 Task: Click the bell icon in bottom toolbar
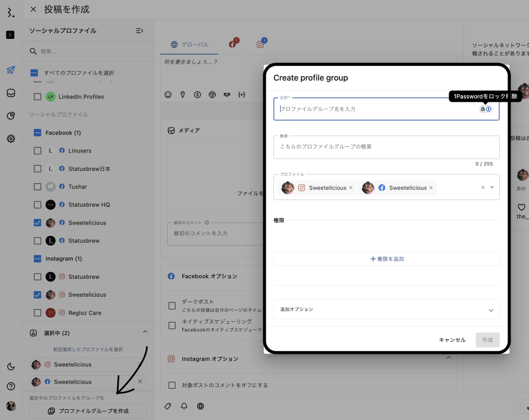pyautogui.click(x=184, y=406)
